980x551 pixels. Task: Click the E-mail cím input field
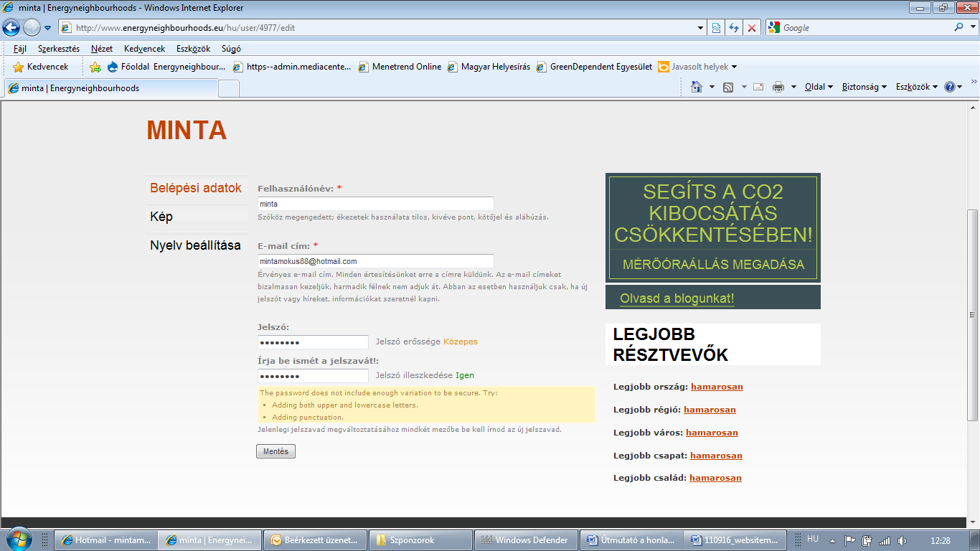[376, 261]
